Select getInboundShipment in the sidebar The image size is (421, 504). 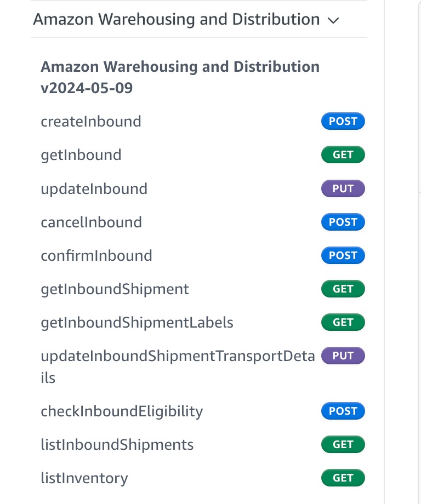(x=115, y=289)
